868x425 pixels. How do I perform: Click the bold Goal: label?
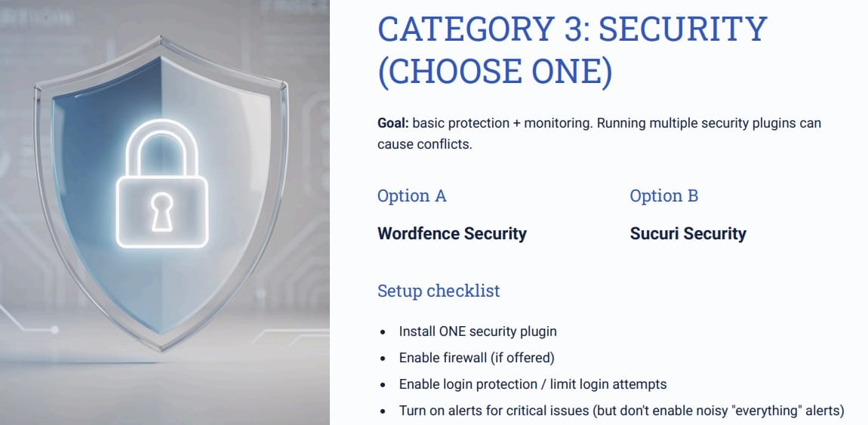coord(393,122)
